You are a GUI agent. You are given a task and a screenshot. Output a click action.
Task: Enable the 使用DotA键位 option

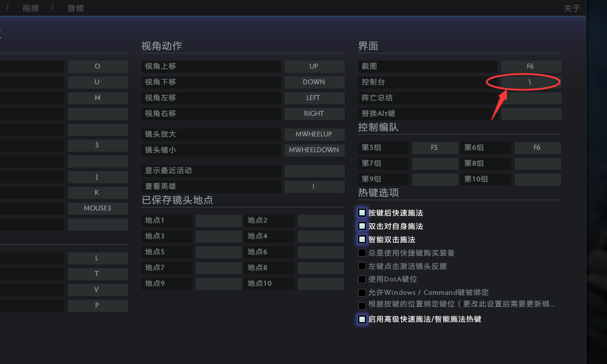point(362,279)
